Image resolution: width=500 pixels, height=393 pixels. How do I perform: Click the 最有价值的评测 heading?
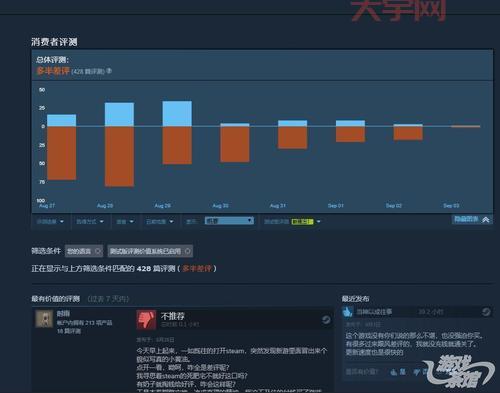(56, 299)
